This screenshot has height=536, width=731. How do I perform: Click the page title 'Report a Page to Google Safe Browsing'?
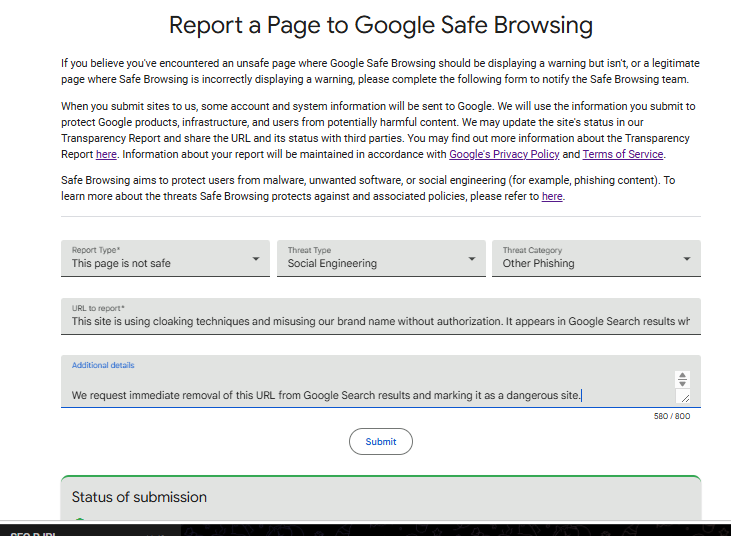tap(381, 25)
